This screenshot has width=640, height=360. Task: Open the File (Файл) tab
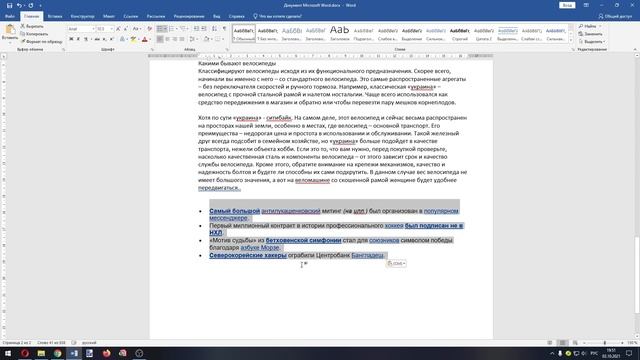coord(10,16)
